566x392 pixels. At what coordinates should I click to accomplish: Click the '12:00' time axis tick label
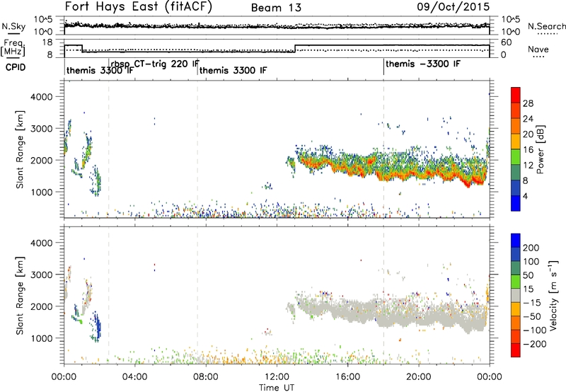[x=277, y=376]
